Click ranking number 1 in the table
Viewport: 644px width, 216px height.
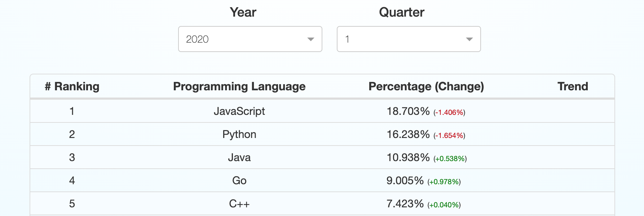[x=72, y=111]
